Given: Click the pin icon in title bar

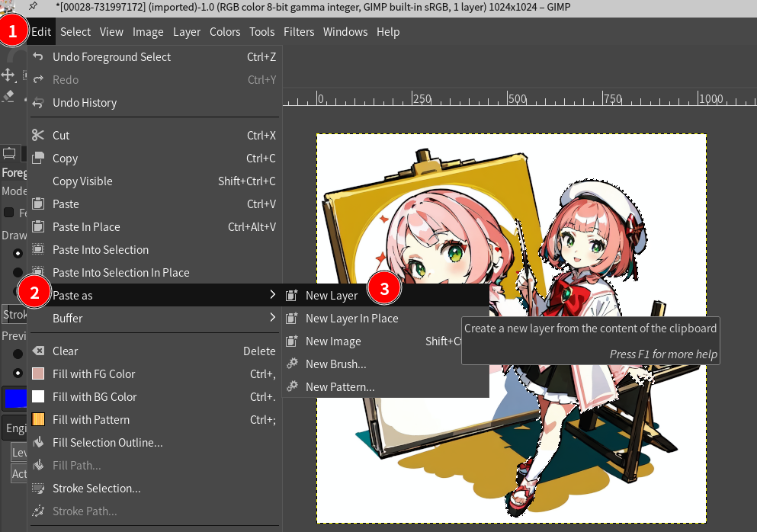Looking at the screenshot, I should (x=33, y=7).
